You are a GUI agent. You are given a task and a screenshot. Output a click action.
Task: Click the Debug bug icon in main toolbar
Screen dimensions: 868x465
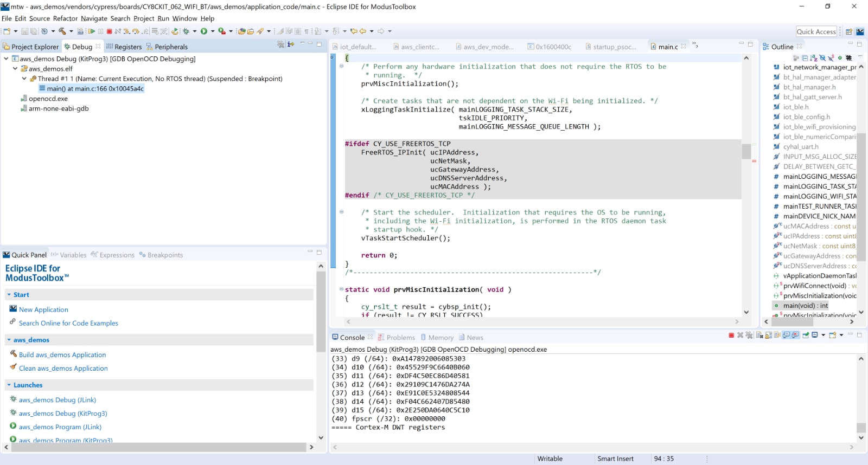coord(186,31)
